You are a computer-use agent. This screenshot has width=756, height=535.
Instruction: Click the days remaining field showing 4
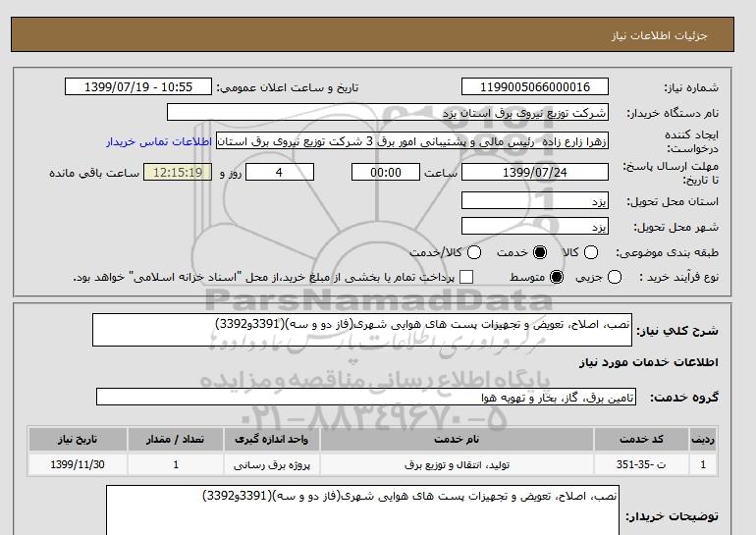click(x=280, y=172)
